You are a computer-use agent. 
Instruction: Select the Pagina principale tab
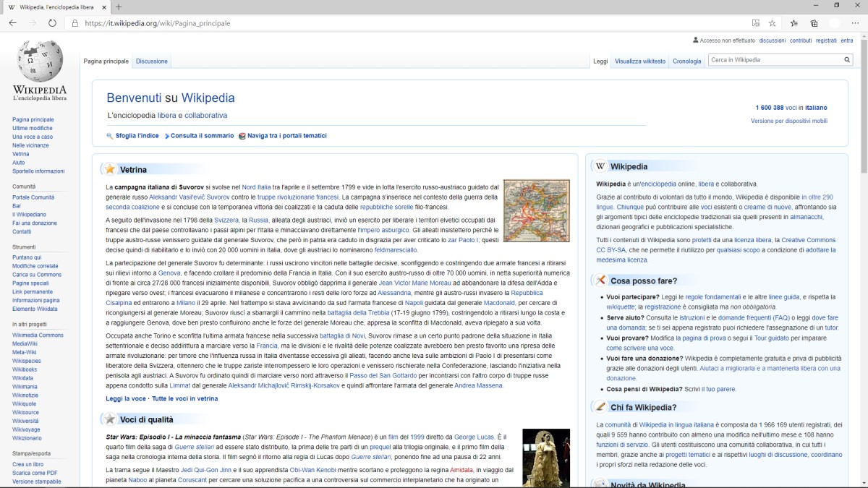106,61
